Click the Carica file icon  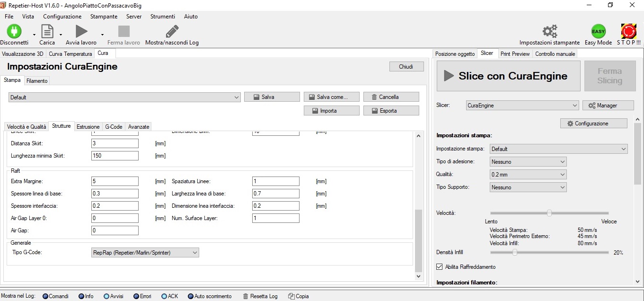point(47,31)
